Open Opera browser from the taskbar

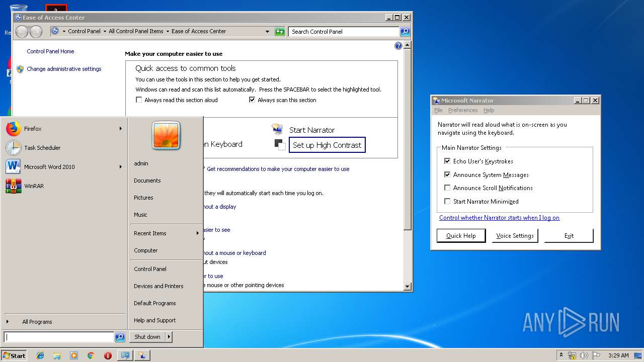pyautogui.click(x=108, y=355)
